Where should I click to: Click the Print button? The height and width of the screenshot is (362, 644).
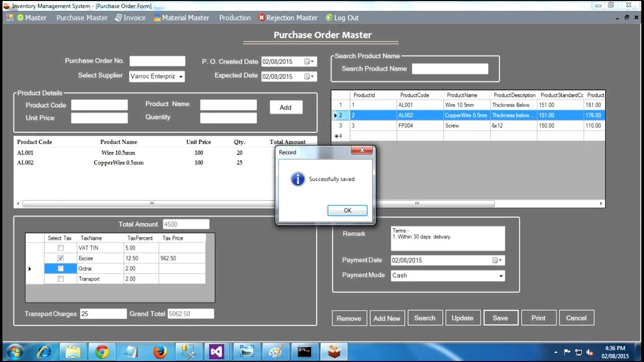point(538,318)
